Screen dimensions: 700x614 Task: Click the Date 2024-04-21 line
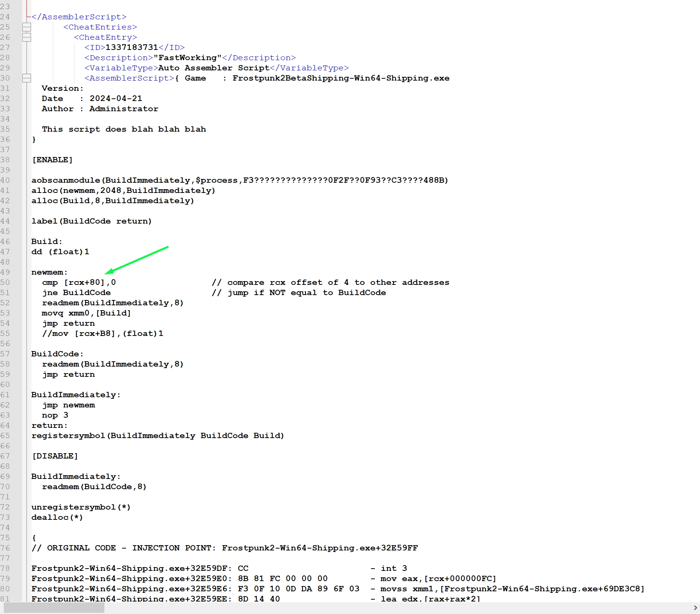(92, 99)
